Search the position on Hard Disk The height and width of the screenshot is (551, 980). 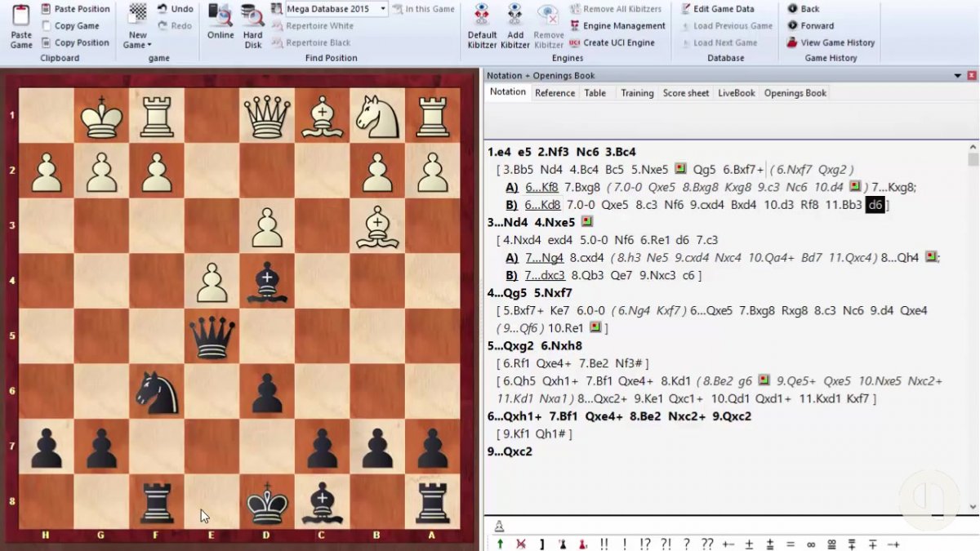point(253,26)
